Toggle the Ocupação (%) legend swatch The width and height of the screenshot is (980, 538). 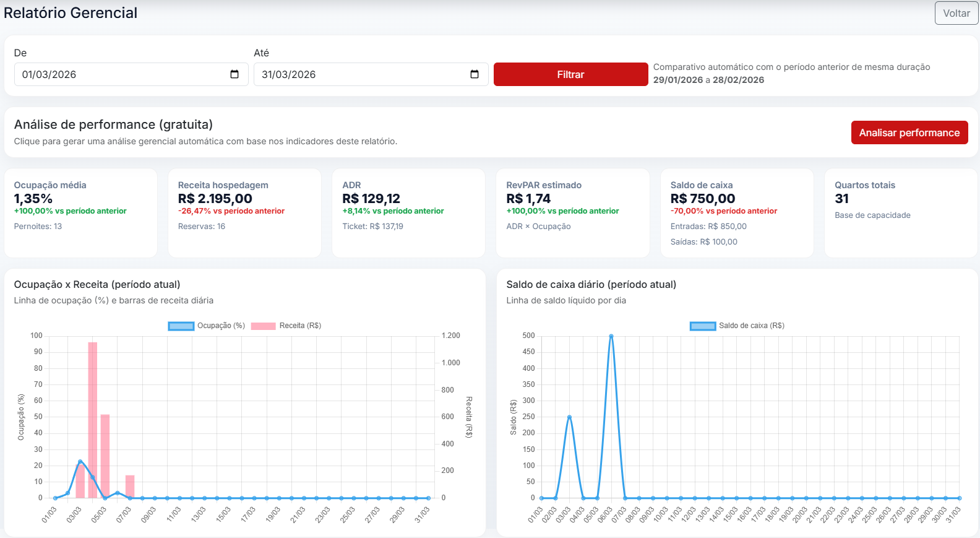coord(181,326)
